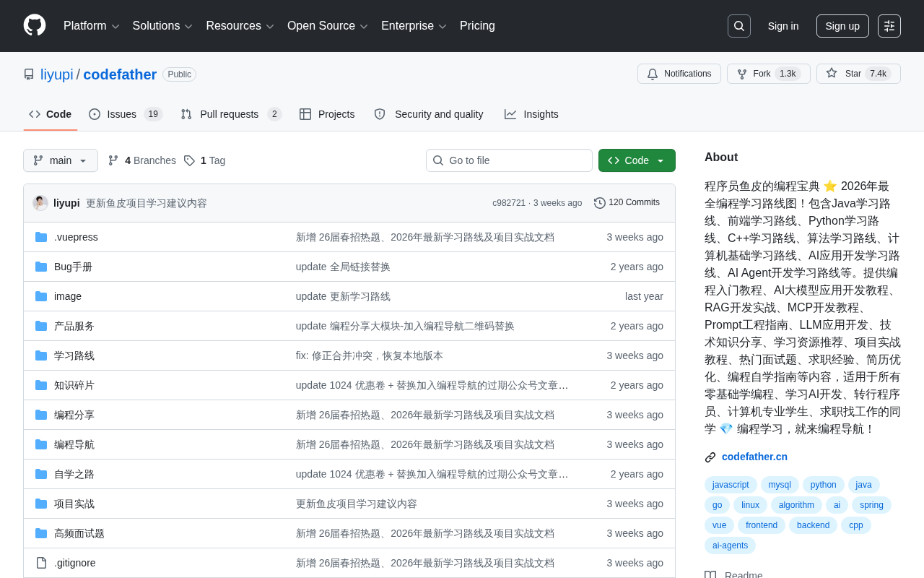Image resolution: width=924 pixels, height=578 pixels.
Task: Click the bell icon in Notifications
Action: click(653, 74)
